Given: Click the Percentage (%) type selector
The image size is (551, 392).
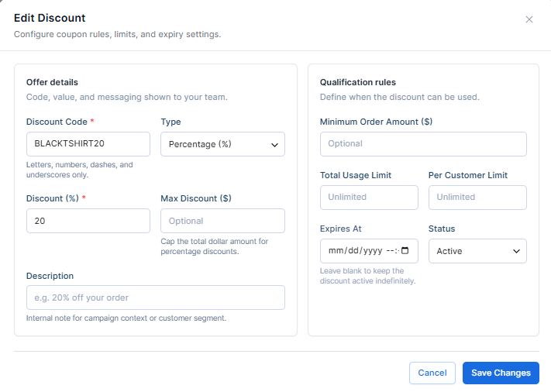Looking at the screenshot, I should [x=222, y=144].
